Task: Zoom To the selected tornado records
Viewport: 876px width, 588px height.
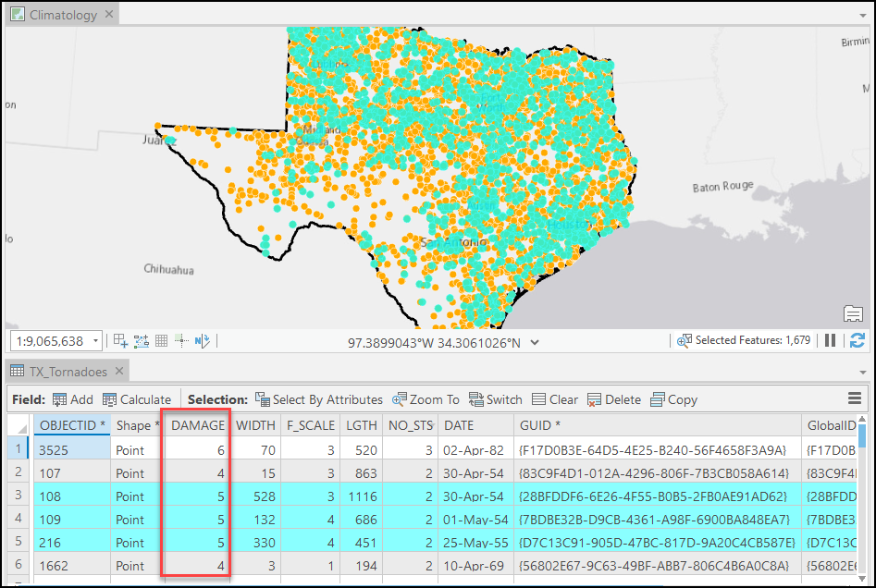Action: click(x=425, y=399)
